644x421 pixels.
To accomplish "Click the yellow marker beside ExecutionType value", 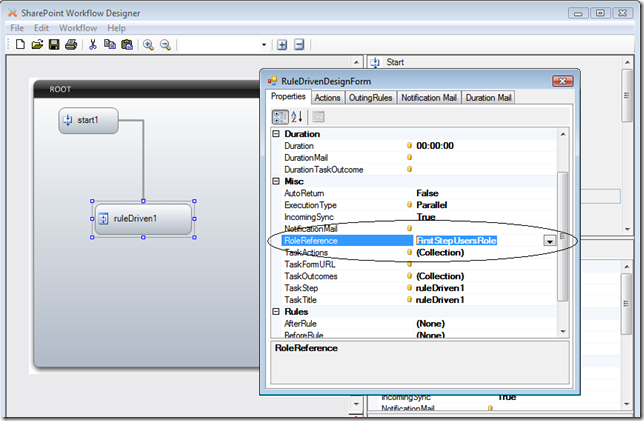I will click(x=409, y=205).
